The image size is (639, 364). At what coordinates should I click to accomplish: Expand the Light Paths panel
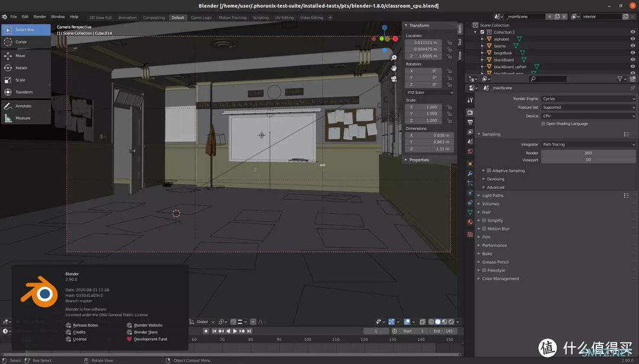click(492, 196)
